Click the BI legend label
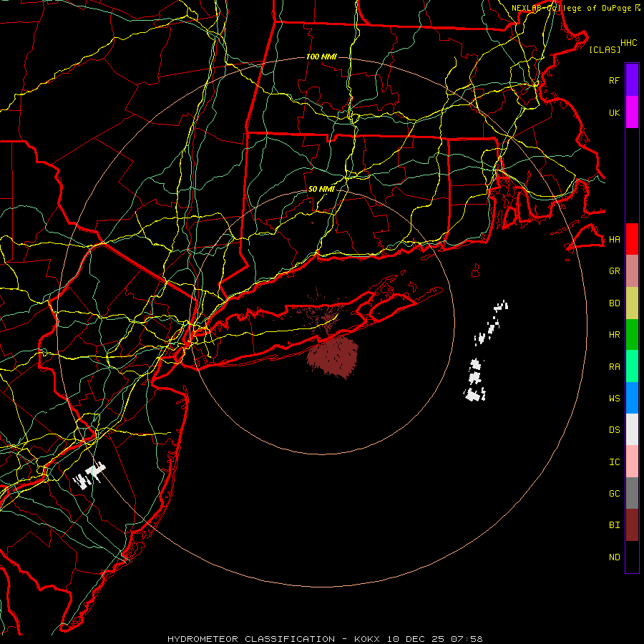644x644 pixels. coord(614,525)
